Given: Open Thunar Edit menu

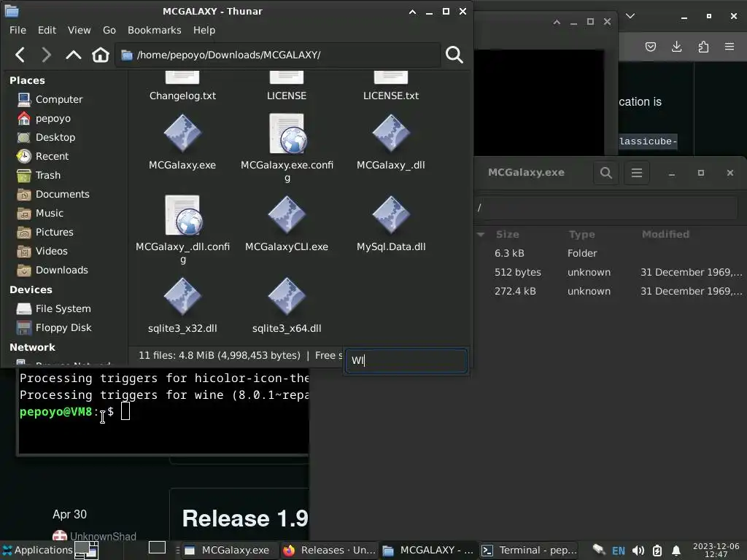Looking at the screenshot, I should click(47, 30).
